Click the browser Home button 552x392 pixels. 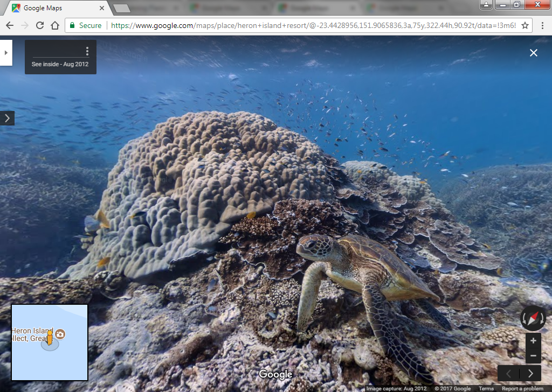tap(55, 25)
